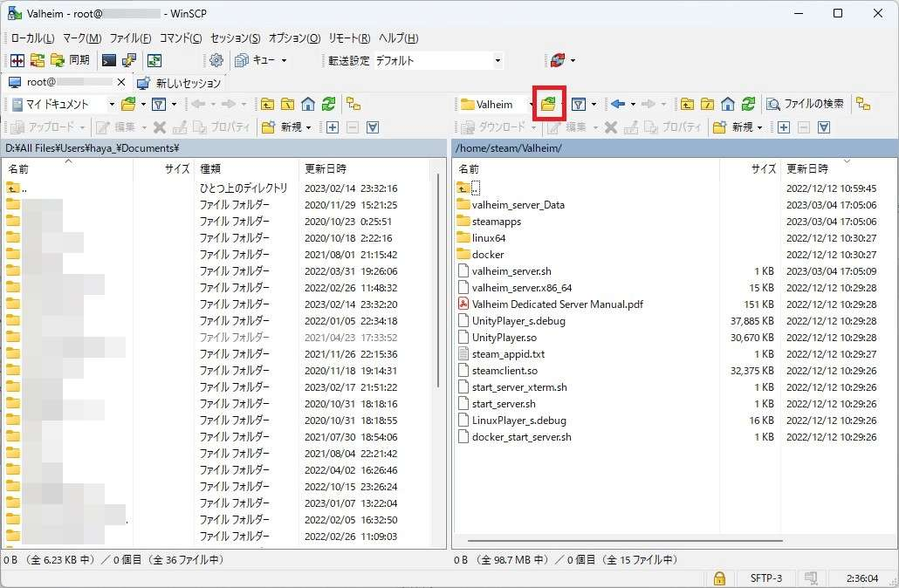Click the local panel triangle selection icon
Viewport: 899px width, 588px height.
(373, 127)
